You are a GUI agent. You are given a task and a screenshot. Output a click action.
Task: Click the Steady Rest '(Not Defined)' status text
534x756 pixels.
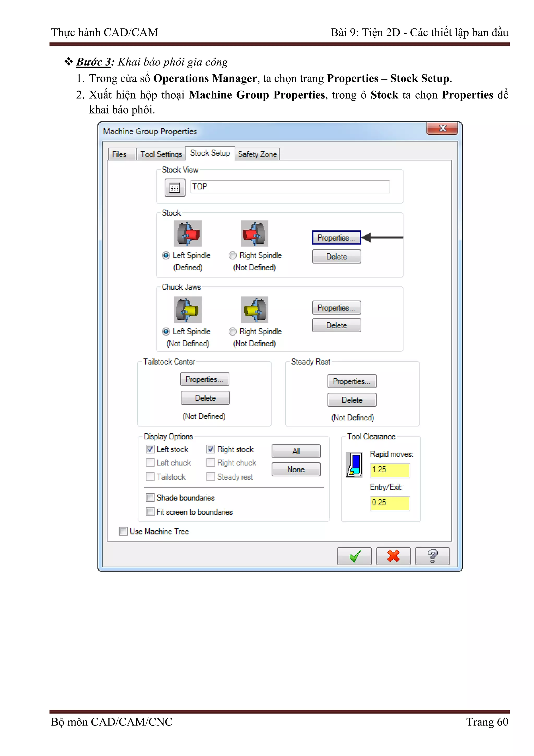point(353,418)
